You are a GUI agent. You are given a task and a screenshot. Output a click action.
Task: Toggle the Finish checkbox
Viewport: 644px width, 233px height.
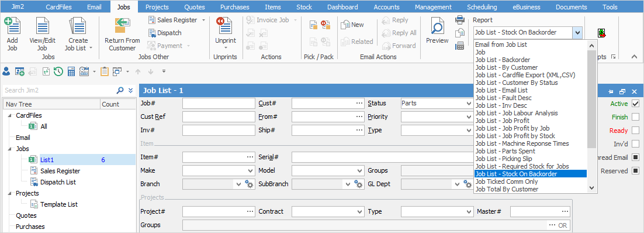pos(635,117)
